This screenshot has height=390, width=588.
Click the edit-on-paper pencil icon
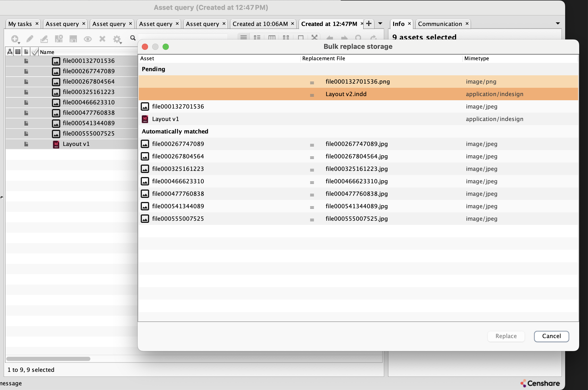coord(44,39)
